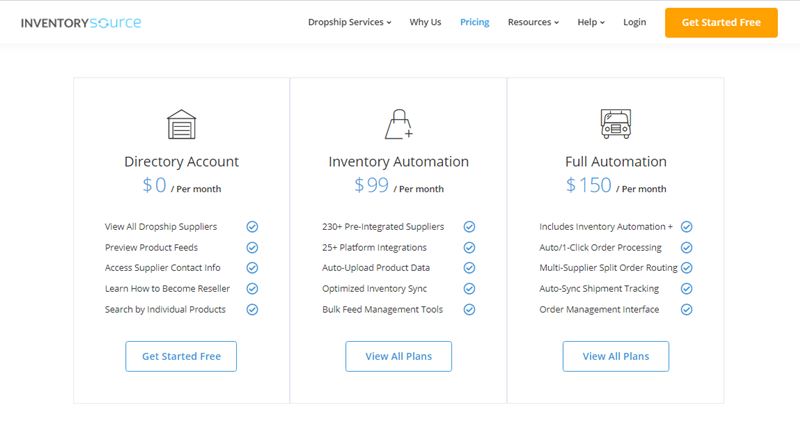Click the Optimized Inventory Sync text
Screen dimensions: 800x430
point(374,289)
